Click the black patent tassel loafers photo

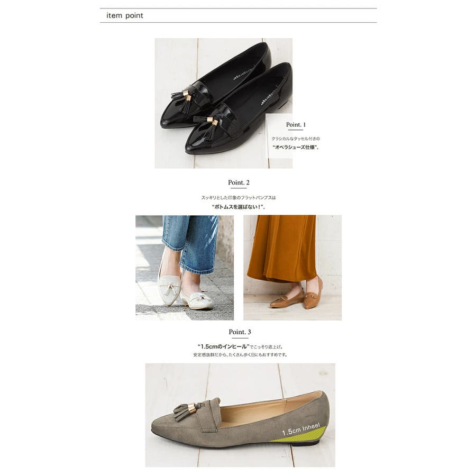[223, 103]
